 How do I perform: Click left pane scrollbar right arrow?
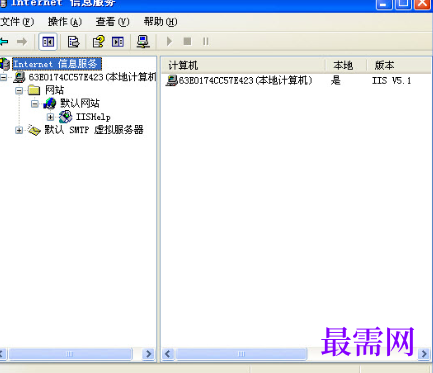click(x=148, y=354)
